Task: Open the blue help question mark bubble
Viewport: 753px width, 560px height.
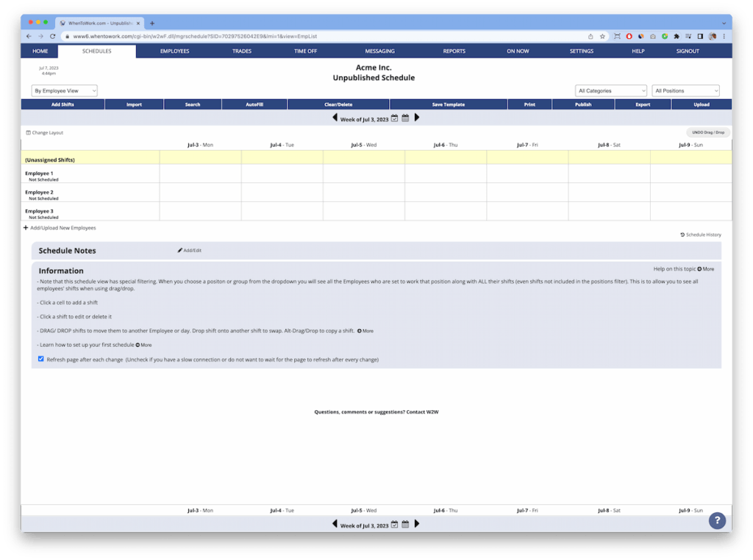Action: (x=717, y=520)
